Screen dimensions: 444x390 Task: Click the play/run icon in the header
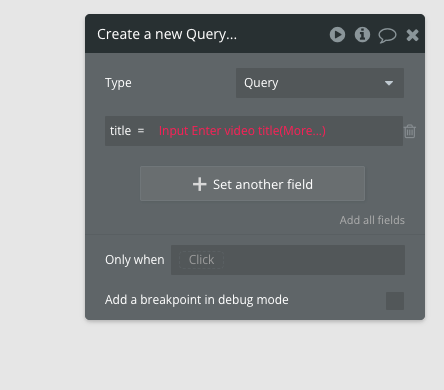[337, 35]
